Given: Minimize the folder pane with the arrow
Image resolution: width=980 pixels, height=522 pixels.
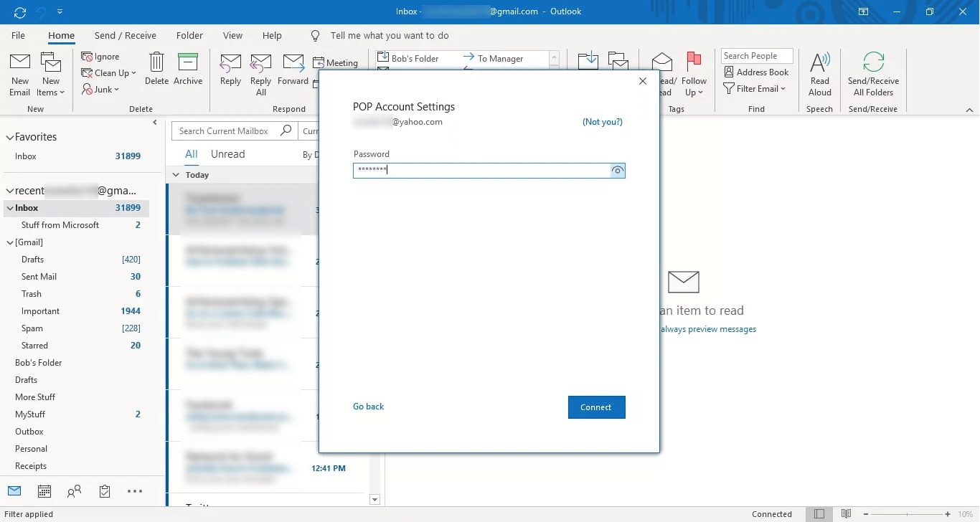Looking at the screenshot, I should point(155,123).
